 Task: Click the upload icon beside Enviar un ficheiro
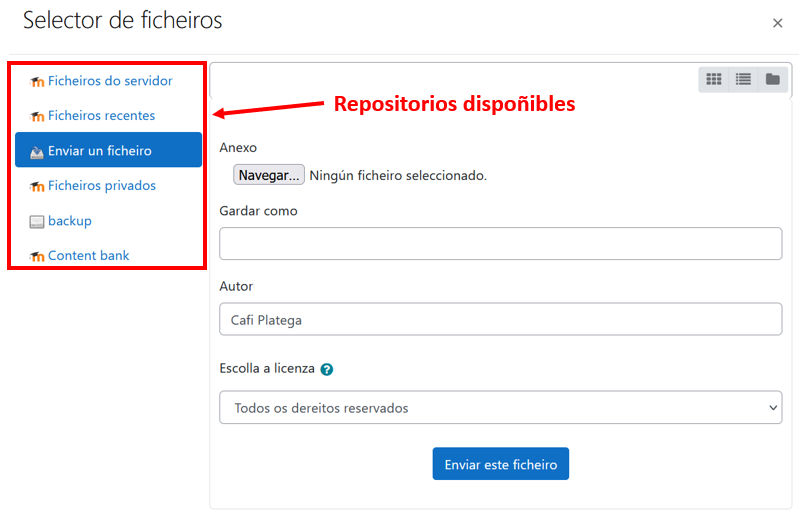pos(37,152)
